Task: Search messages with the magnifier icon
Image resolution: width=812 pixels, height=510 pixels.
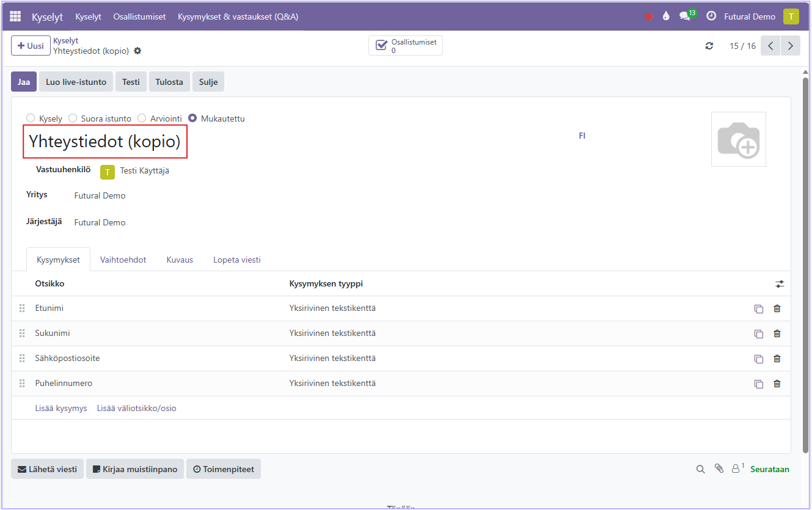Action: (x=701, y=469)
